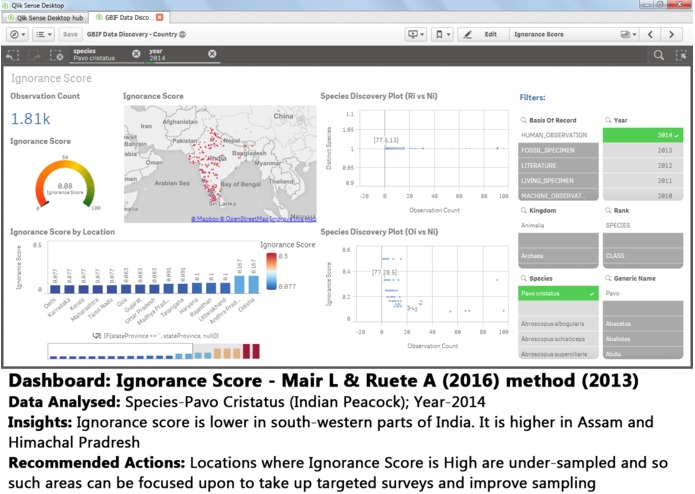Click the bar chart mini scrollbar overview
695x494 pixels.
click(x=153, y=351)
